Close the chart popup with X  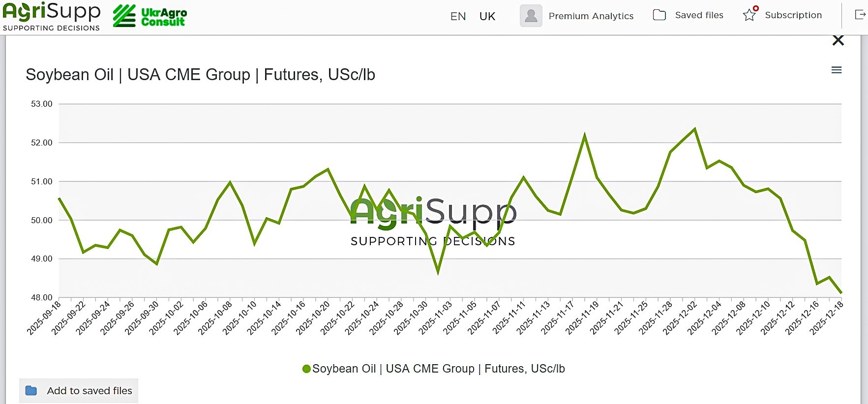click(838, 40)
